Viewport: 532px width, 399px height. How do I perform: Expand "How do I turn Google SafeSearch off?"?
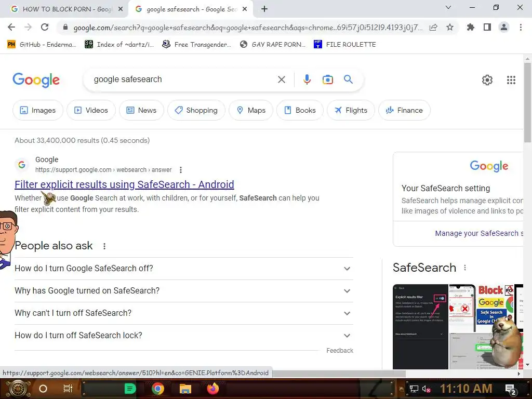(184, 269)
